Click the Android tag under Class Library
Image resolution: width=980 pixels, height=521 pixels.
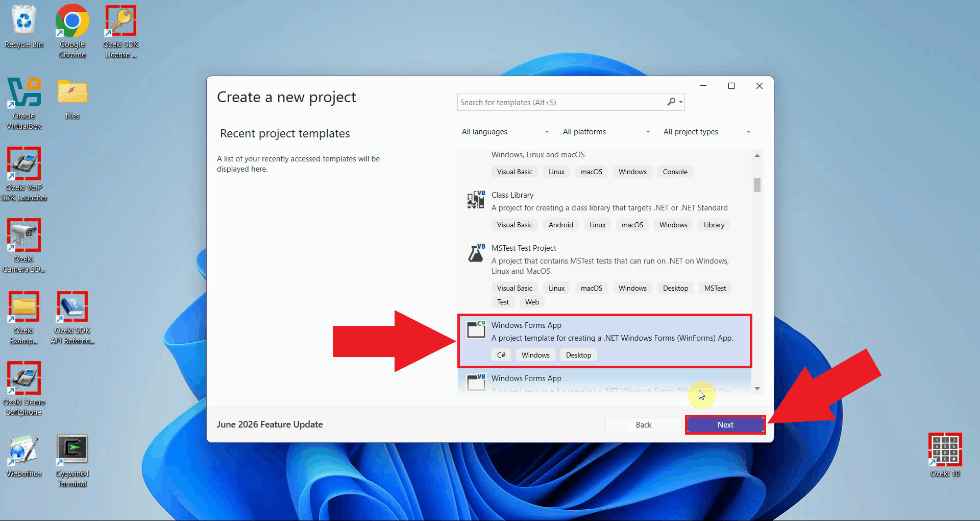click(x=561, y=225)
